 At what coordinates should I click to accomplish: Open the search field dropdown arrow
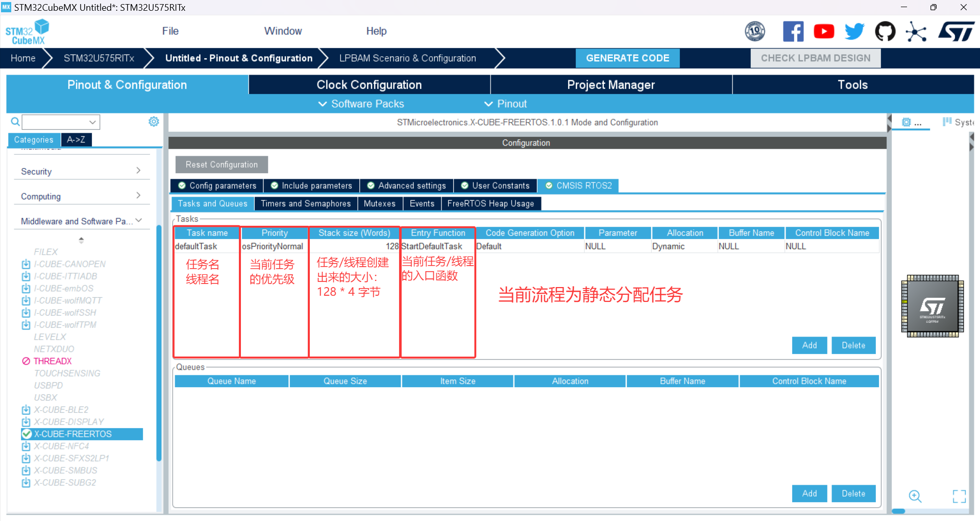click(92, 122)
